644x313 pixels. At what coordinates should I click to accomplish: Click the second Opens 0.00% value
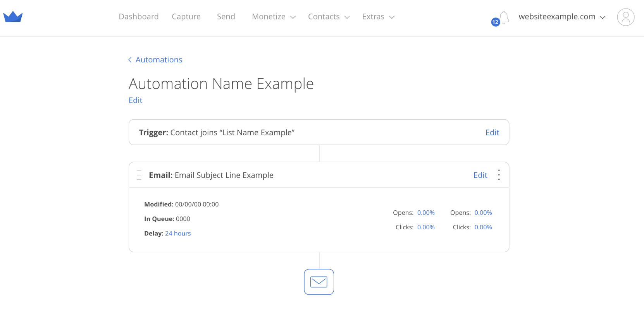tap(483, 213)
